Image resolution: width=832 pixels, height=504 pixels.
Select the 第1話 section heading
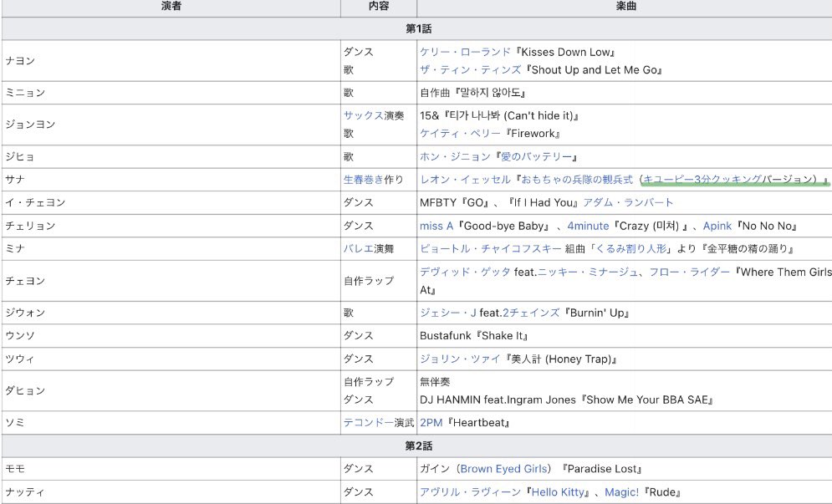coord(417,28)
